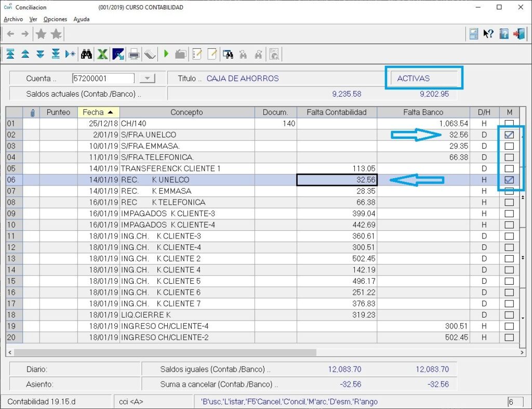Check the M box for S/FRA.EMMASA.
Image resolution: width=532 pixels, height=409 pixels.
pos(509,146)
